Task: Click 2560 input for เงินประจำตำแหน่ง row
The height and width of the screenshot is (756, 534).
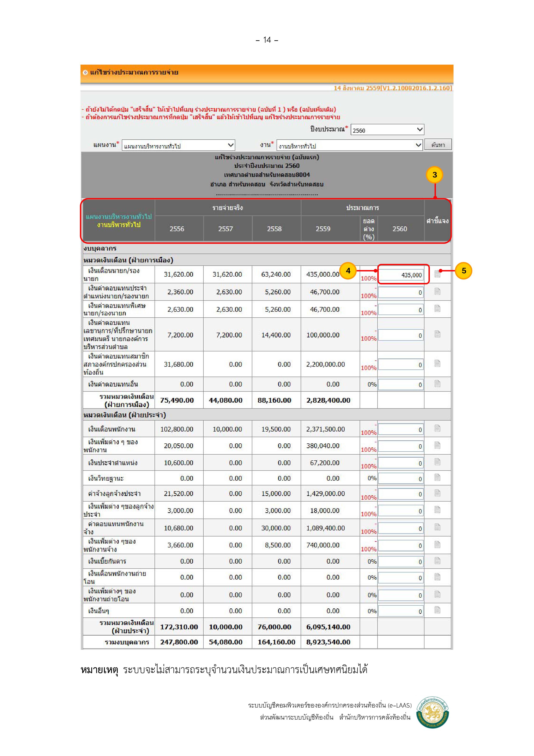Action: click(x=401, y=463)
